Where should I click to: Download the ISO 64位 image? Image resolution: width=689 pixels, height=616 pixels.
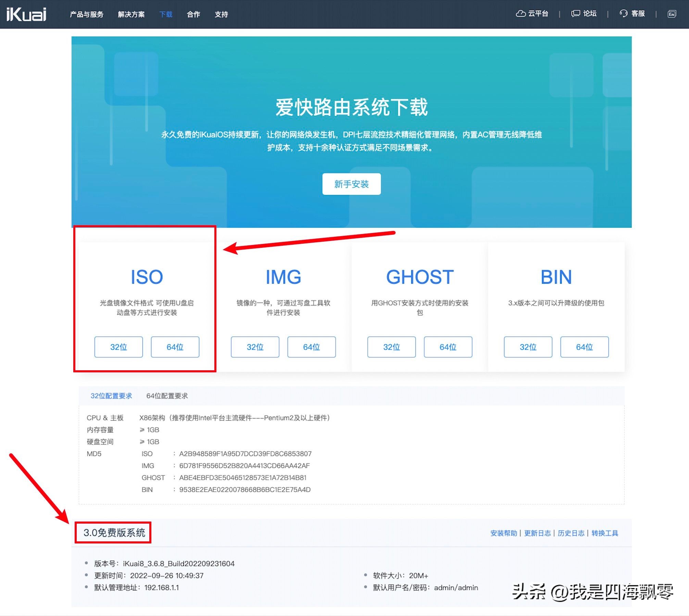point(175,347)
